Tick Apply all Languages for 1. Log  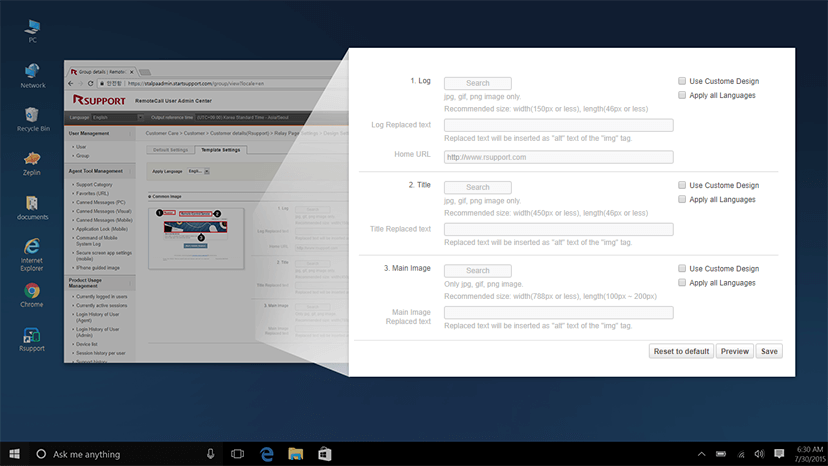tap(682, 95)
